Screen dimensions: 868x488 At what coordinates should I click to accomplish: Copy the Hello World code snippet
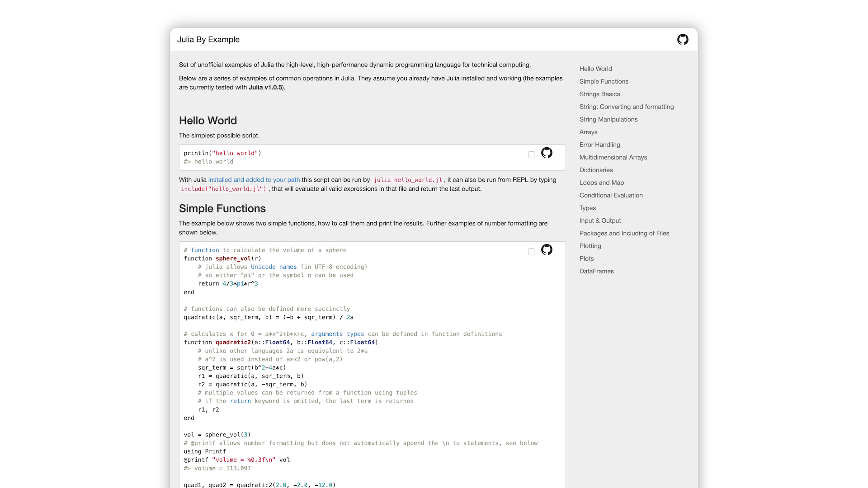tap(532, 155)
